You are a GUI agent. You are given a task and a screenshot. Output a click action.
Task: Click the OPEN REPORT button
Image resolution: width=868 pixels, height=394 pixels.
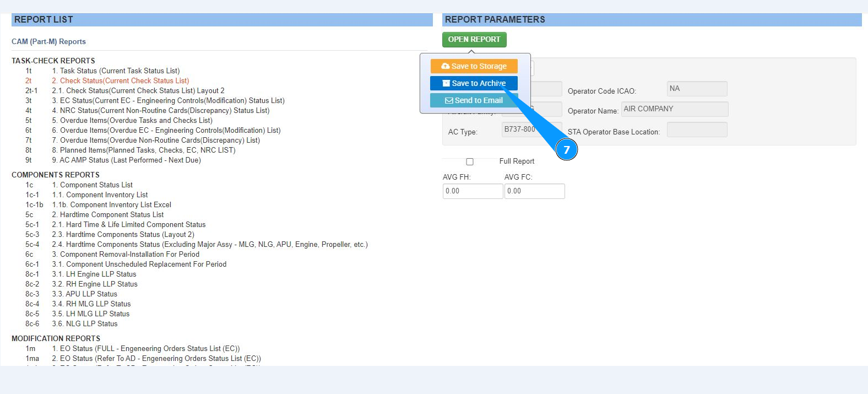474,39
